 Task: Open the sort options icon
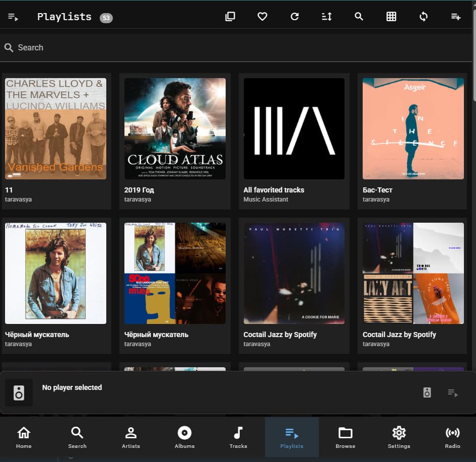326,17
